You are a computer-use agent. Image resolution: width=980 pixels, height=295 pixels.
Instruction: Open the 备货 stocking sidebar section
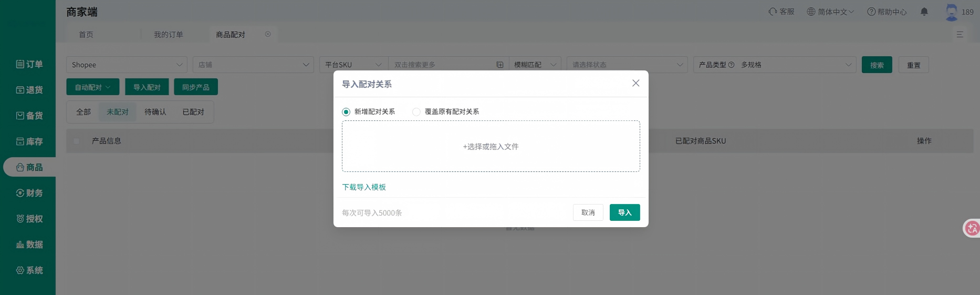[x=29, y=116]
